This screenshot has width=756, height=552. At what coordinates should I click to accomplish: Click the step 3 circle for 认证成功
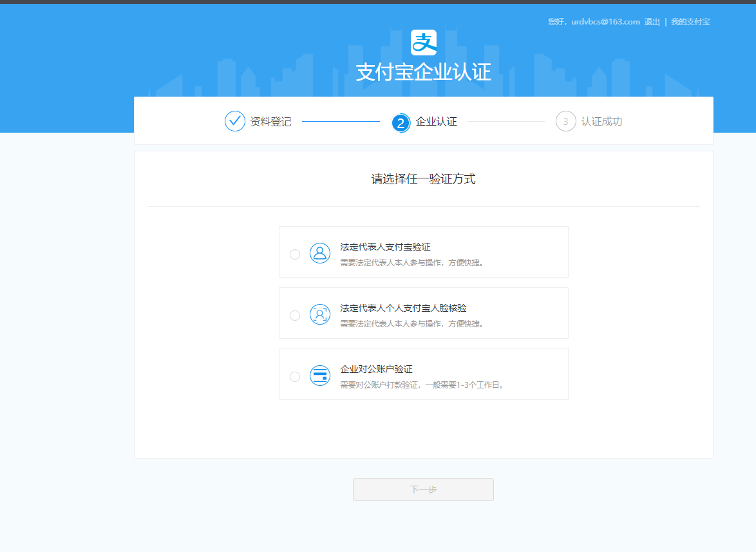[x=565, y=121]
